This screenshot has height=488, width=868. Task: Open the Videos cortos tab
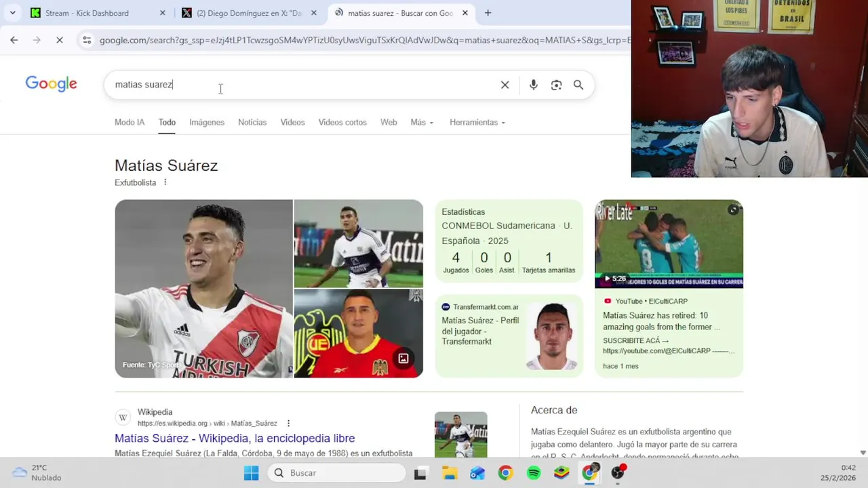342,122
